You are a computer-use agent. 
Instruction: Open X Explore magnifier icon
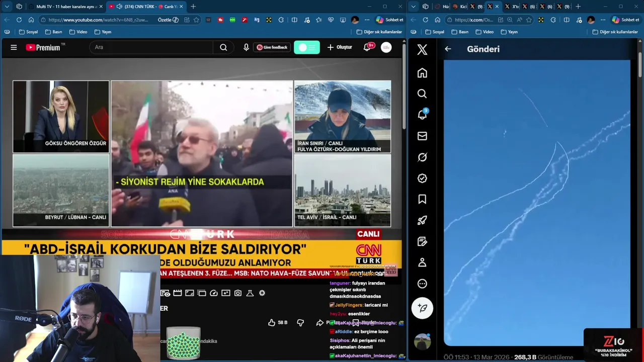point(422,94)
